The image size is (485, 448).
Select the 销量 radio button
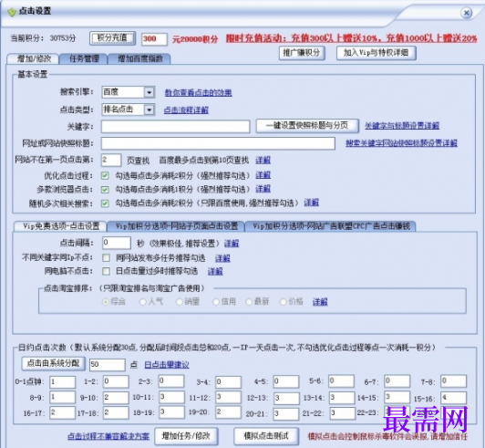coord(179,302)
